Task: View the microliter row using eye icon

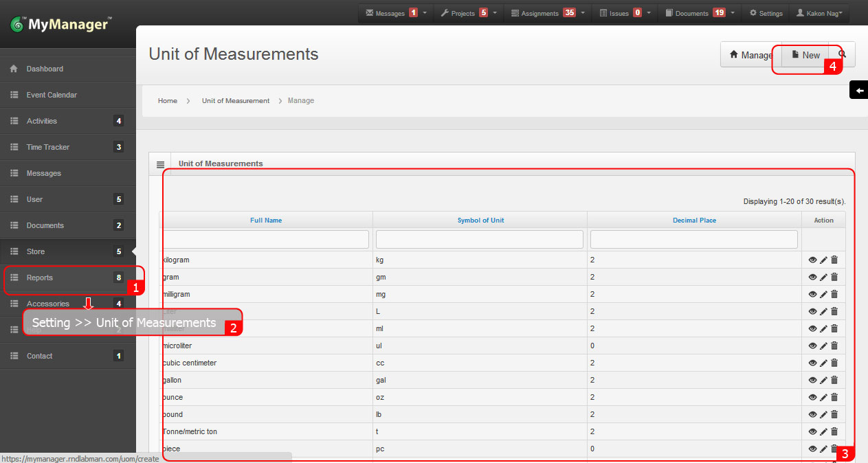Action: click(x=812, y=346)
